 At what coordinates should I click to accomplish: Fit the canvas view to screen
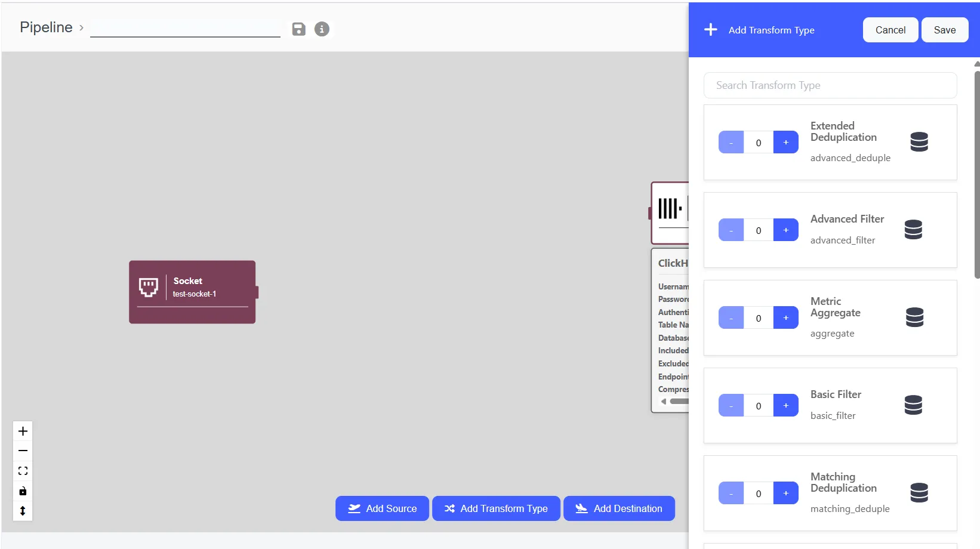click(23, 471)
